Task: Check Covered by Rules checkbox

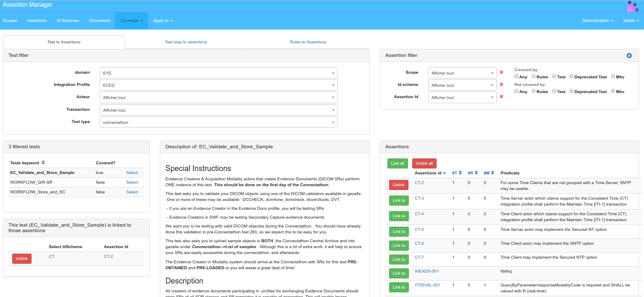Action: click(533, 77)
